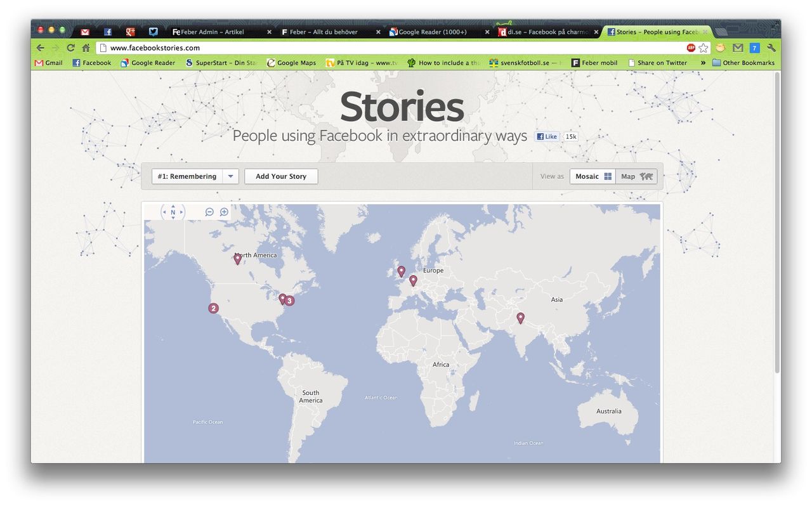
Task: Bookmark this page with star icon
Action: [704, 48]
